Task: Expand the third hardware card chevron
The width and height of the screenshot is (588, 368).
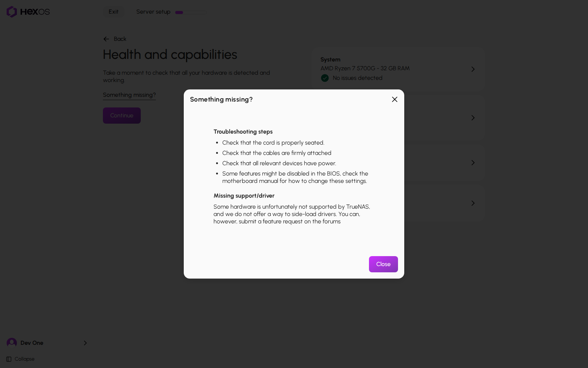Action: [x=473, y=163]
